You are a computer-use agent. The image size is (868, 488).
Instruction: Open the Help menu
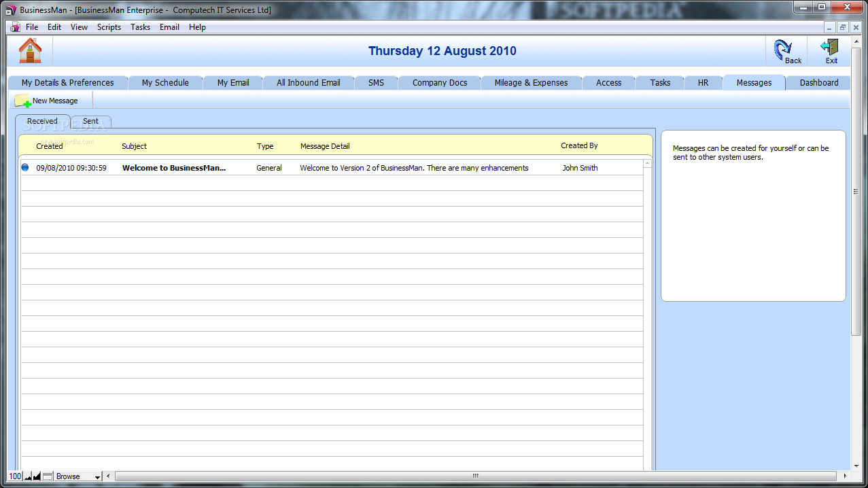(x=197, y=27)
